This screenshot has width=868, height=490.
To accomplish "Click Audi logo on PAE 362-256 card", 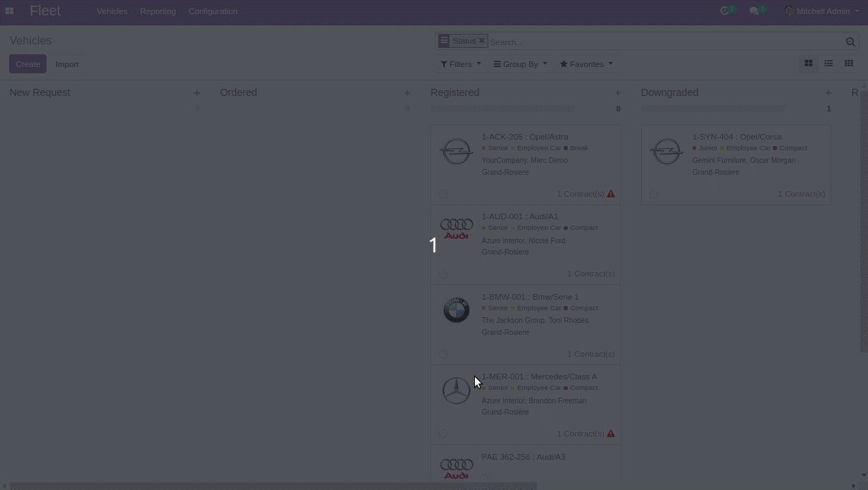I will point(457,468).
